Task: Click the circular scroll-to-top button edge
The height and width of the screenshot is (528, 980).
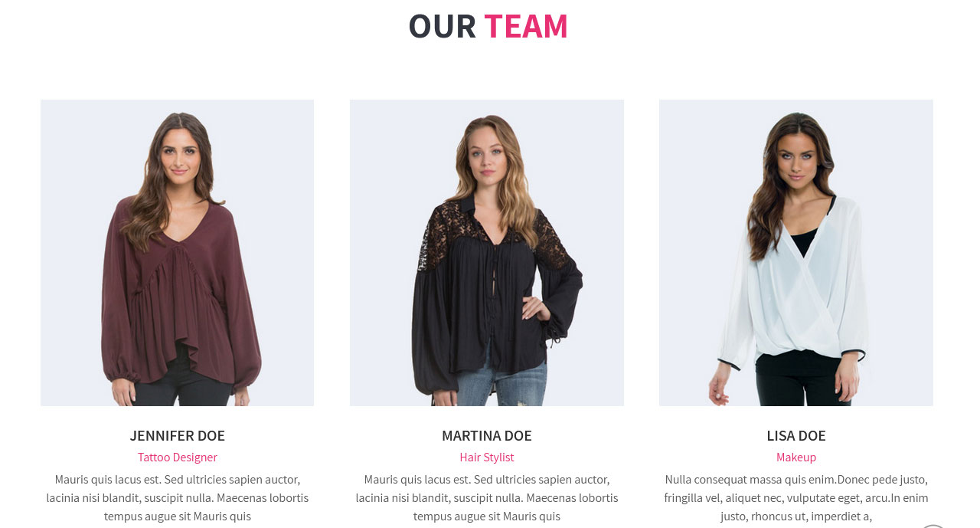Action: click(934, 526)
